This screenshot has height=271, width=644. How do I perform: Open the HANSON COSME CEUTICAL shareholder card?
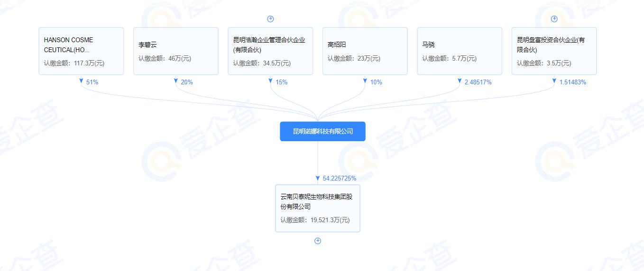coord(81,51)
